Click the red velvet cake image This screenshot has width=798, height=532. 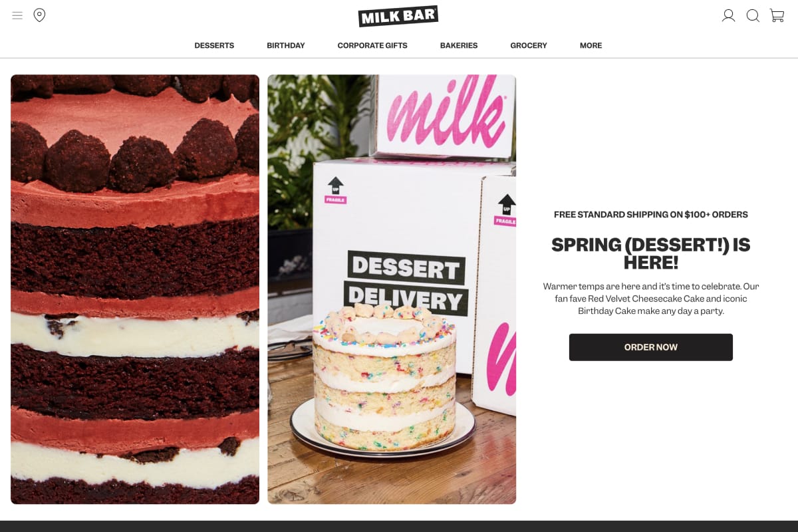coord(135,289)
